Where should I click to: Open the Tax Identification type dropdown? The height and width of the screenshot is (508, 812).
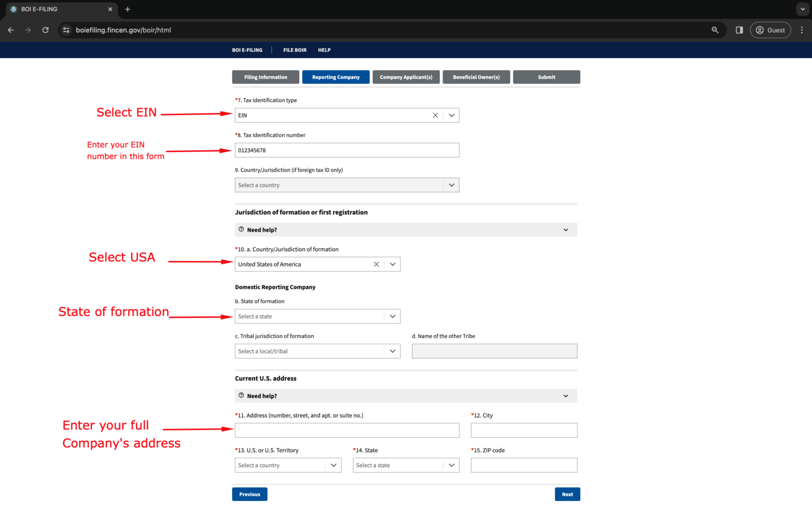pyautogui.click(x=451, y=115)
